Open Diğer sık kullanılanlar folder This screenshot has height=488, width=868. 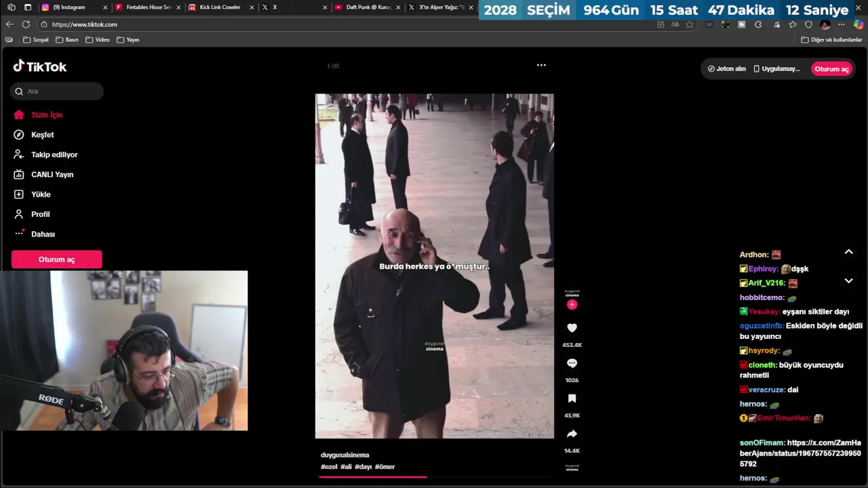[x=831, y=40]
